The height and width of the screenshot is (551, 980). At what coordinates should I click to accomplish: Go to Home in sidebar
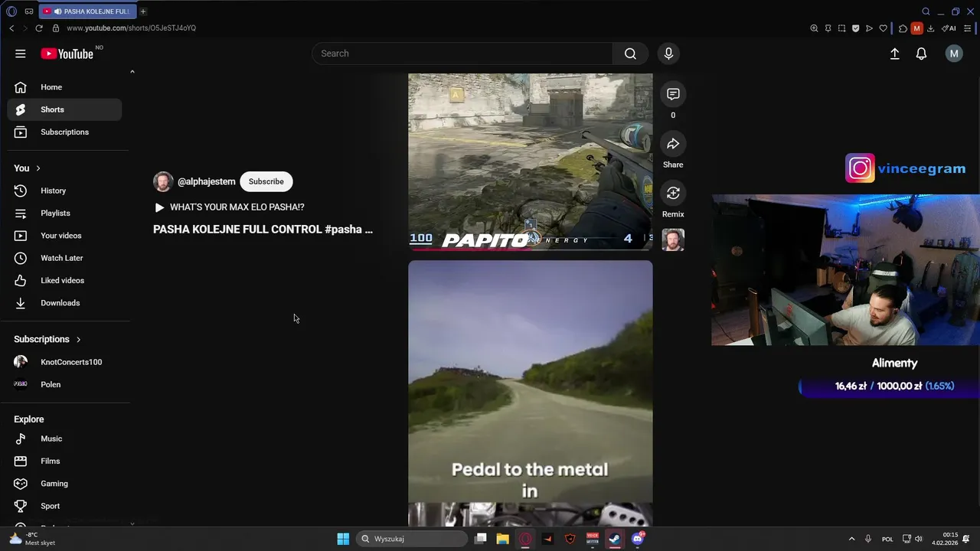pyautogui.click(x=64, y=87)
